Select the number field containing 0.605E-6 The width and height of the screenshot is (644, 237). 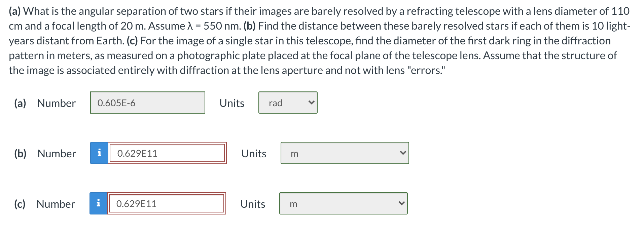coord(147,103)
